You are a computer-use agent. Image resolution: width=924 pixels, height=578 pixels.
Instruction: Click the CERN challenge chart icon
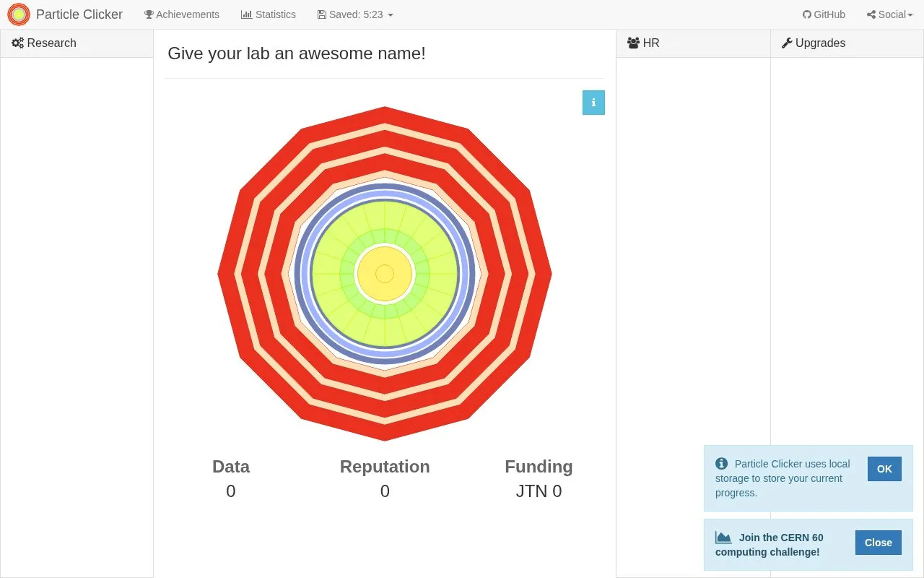[x=723, y=538]
